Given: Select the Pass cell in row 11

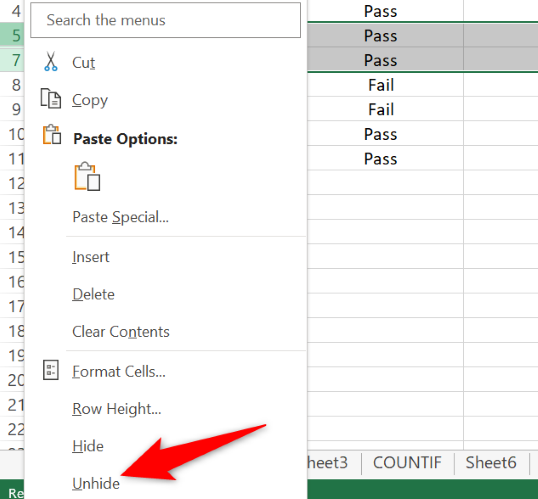Looking at the screenshot, I should (381, 159).
